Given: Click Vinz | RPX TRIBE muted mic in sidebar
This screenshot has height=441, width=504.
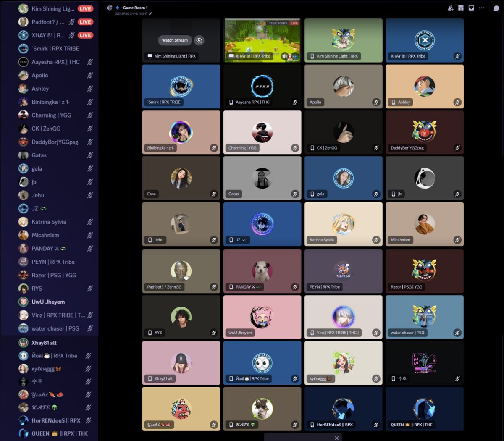Looking at the screenshot, I should (90, 315).
